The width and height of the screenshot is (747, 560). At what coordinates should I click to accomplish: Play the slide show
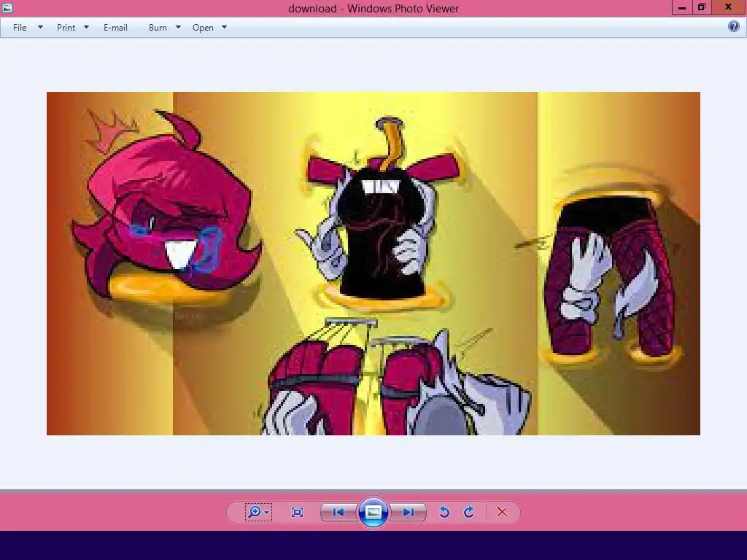(373, 512)
